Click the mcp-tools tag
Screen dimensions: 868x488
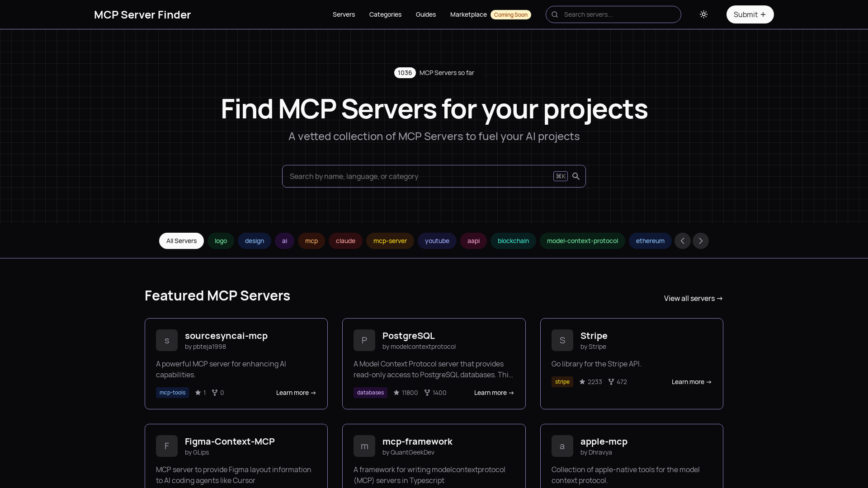(x=172, y=393)
